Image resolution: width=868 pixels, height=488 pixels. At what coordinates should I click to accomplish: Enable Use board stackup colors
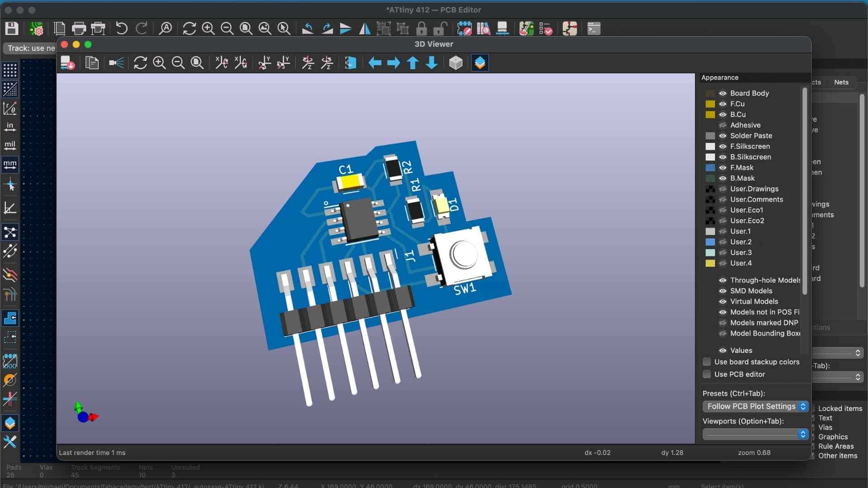[707, 362]
